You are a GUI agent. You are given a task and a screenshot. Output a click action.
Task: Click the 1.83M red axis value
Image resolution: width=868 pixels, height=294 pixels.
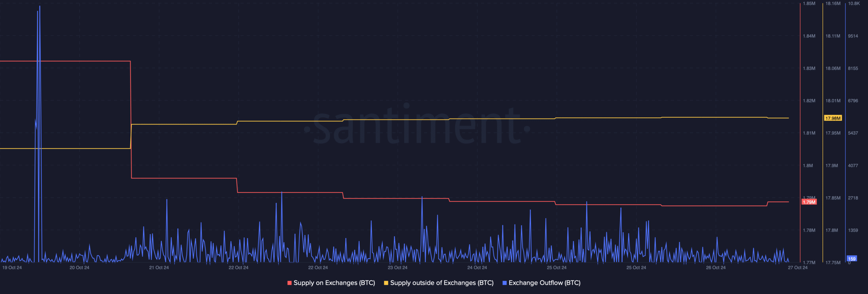(809, 68)
